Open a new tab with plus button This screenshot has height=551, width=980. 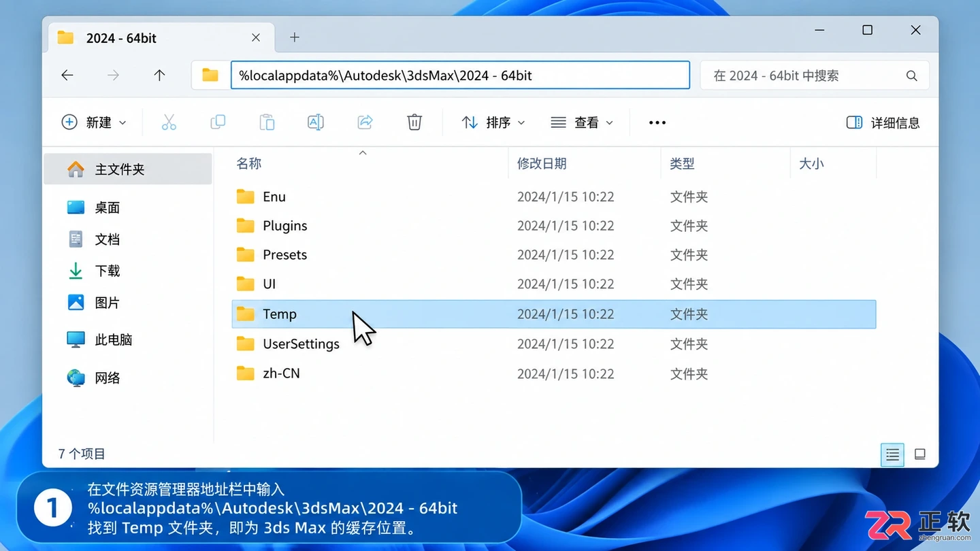(x=295, y=37)
